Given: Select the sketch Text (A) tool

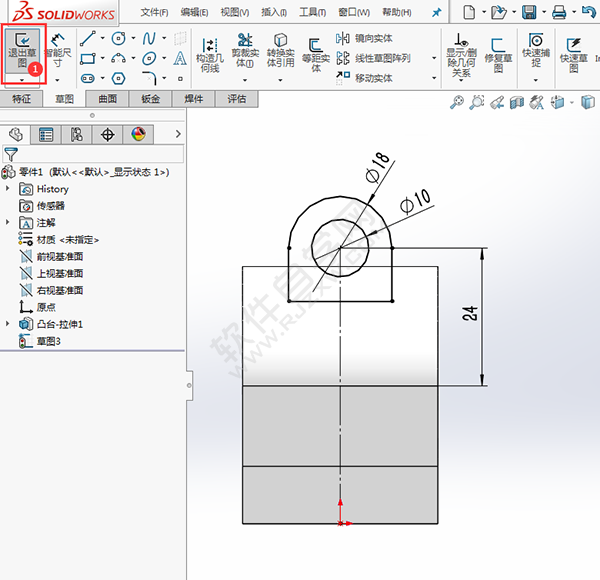Looking at the screenshot, I should pos(180,58).
